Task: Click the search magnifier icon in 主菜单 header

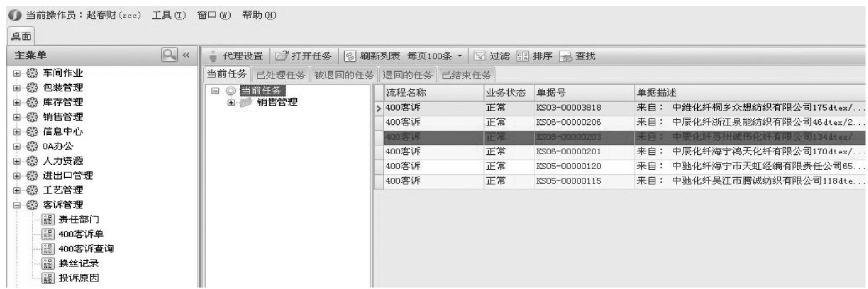Action: [x=169, y=56]
